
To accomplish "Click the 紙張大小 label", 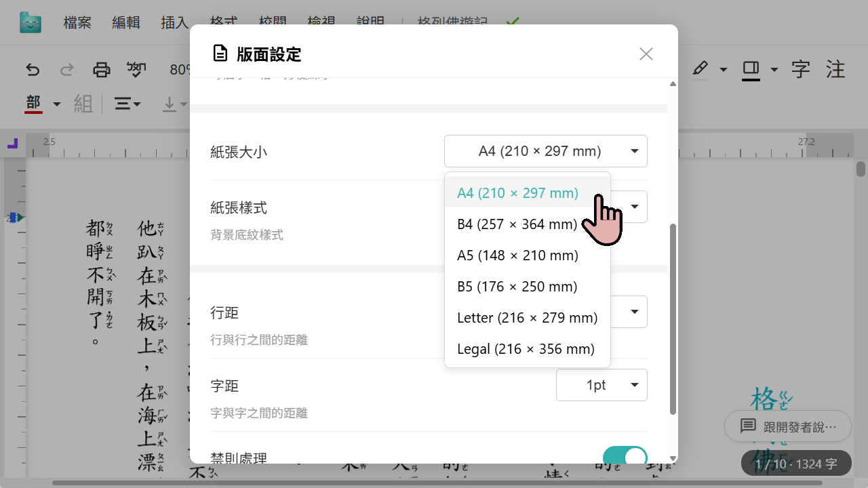I will pyautogui.click(x=239, y=152).
